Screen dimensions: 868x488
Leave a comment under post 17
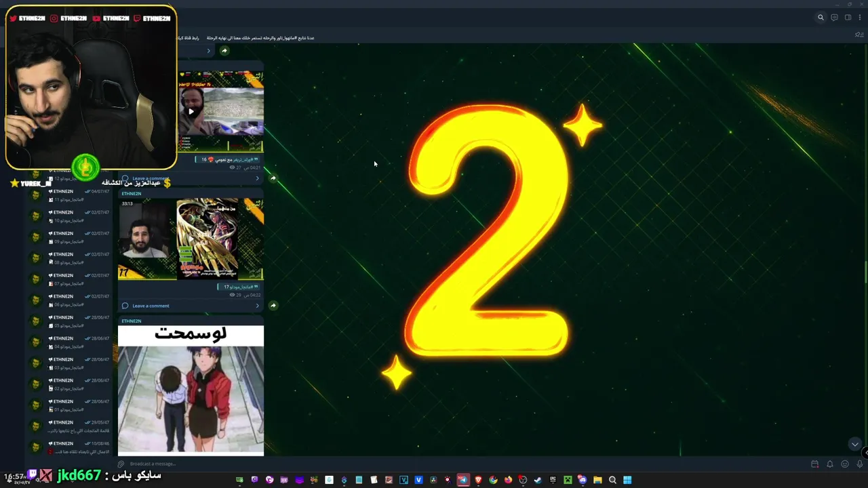point(151,306)
